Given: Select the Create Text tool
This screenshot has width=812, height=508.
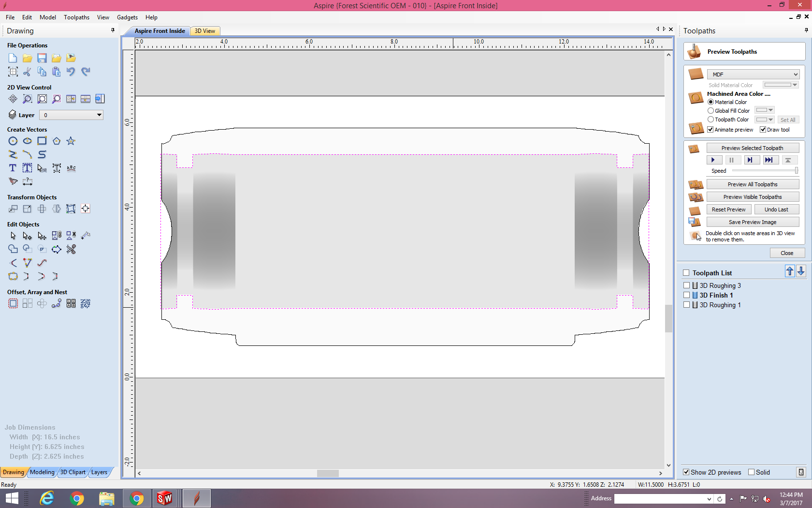Looking at the screenshot, I should point(12,168).
